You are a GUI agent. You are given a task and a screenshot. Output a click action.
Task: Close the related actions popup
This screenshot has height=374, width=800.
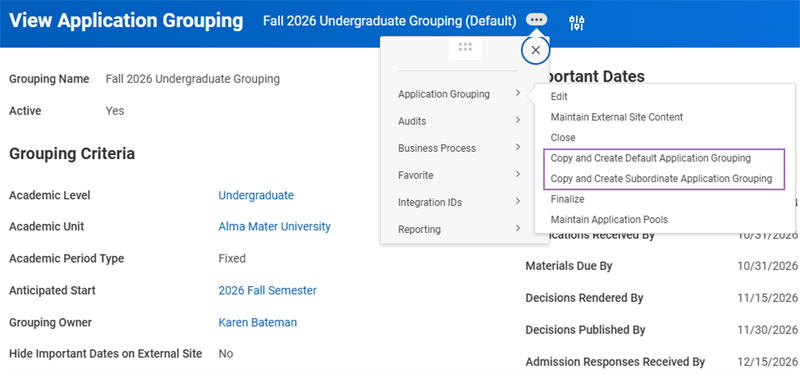click(535, 50)
